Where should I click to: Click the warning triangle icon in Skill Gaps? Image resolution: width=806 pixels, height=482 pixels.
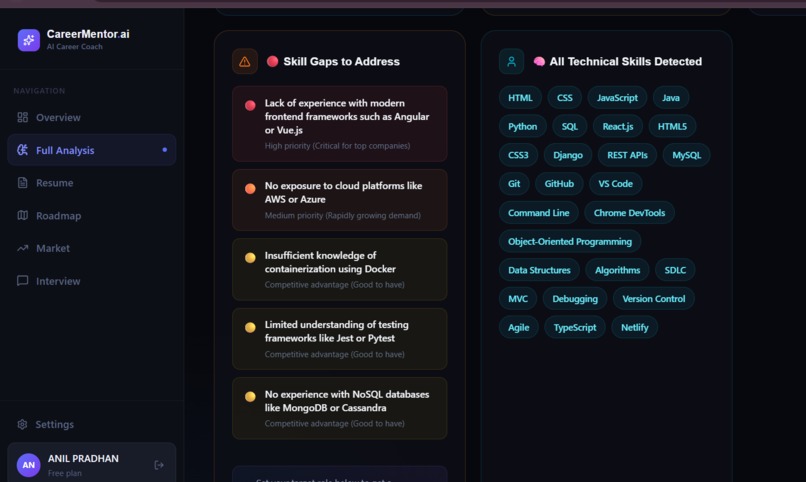pos(245,62)
